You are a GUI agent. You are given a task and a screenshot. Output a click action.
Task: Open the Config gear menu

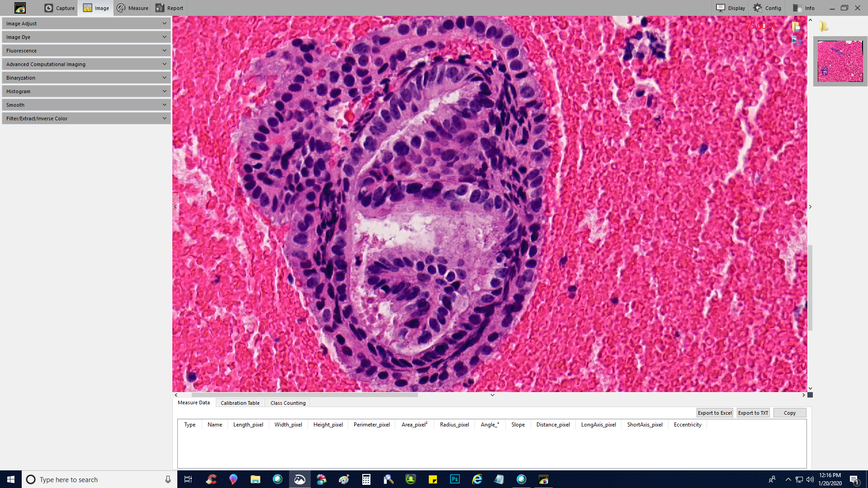click(x=767, y=8)
